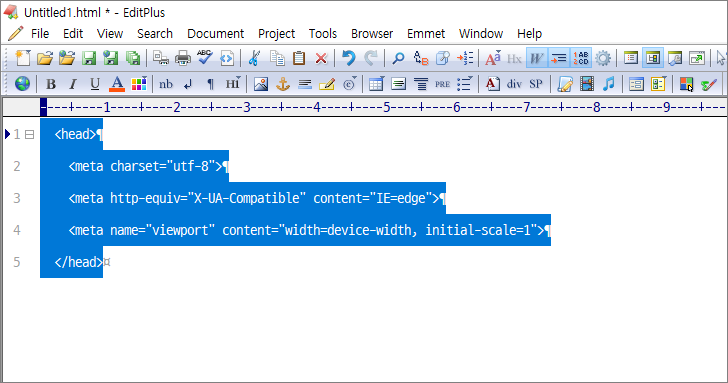Click the Insert Image picture icon
Screen dimensions: 728x383
(260, 84)
